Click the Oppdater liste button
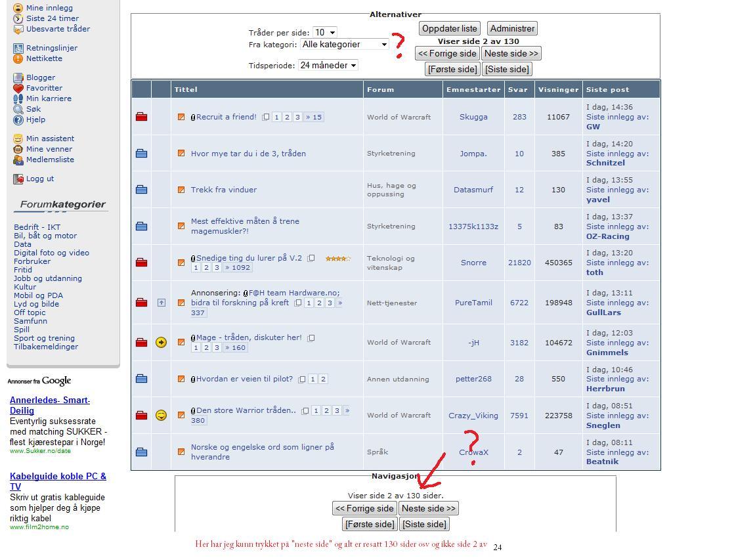 tap(449, 29)
